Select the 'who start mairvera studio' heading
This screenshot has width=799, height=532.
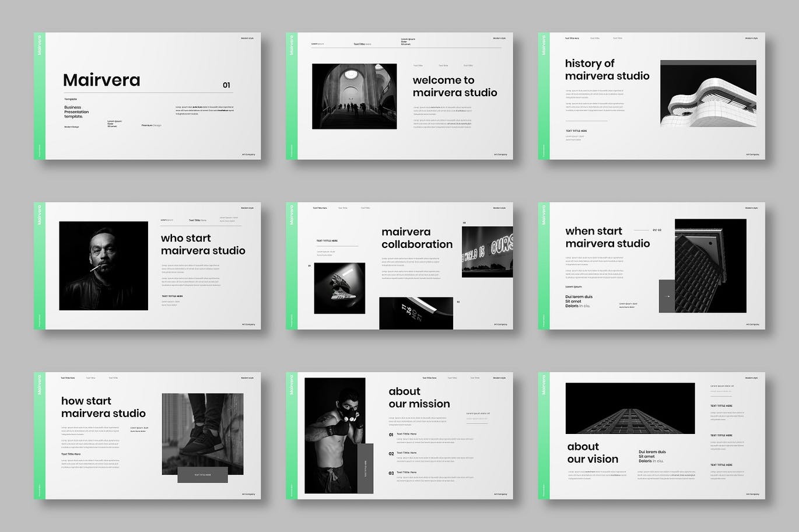click(202, 244)
